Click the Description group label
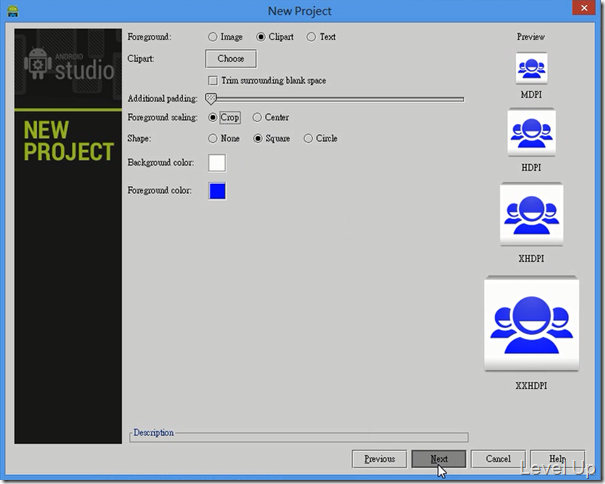 click(154, 433)
